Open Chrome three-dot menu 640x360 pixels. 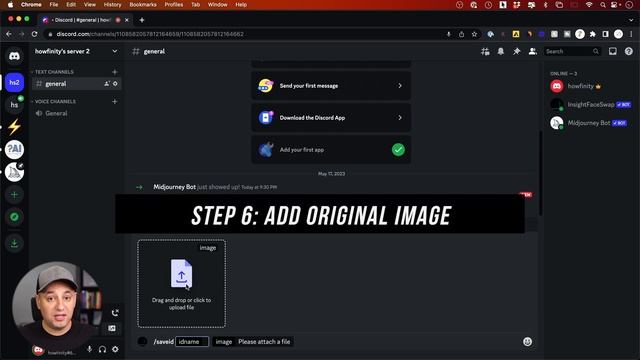click(x=631, y=34)
